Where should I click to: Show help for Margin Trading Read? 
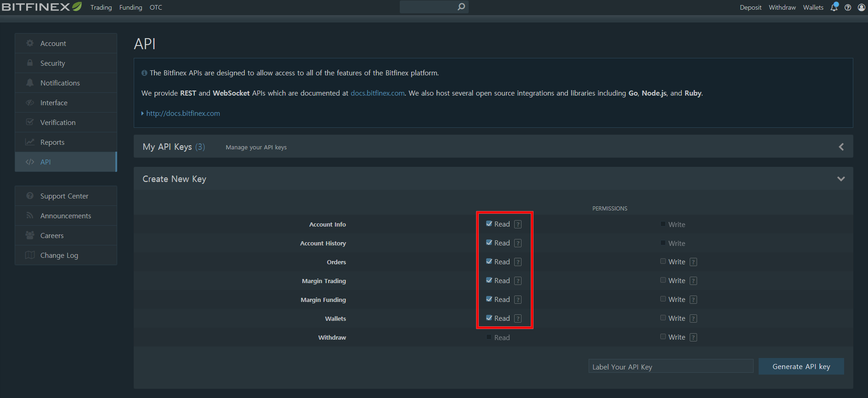pyautogui.click(x=518, y=281)
